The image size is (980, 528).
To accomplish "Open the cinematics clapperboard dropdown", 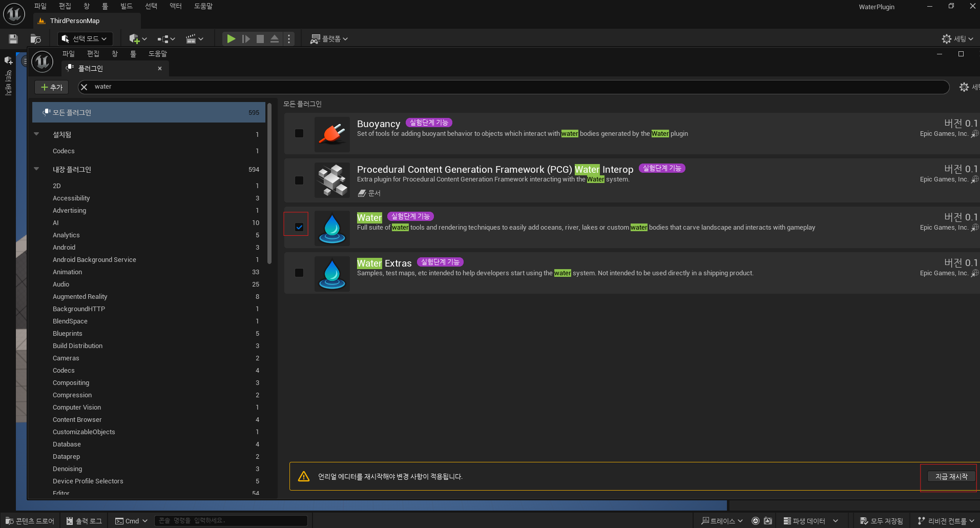I will click(195, 39).
